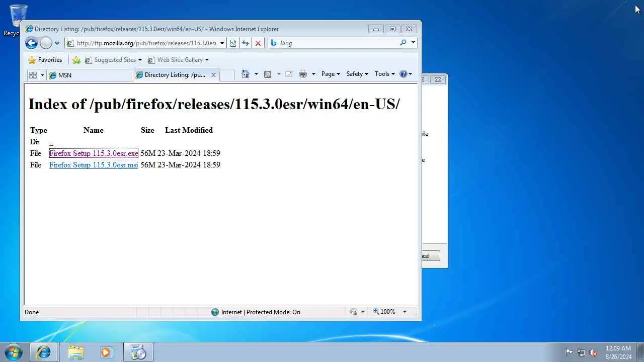
Task: Toggle the Compatibility View icon
Action: coord(233,43)
